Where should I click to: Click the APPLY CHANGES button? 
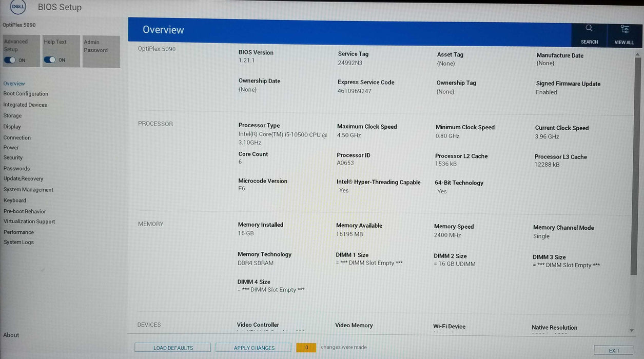tap(254, 348)
